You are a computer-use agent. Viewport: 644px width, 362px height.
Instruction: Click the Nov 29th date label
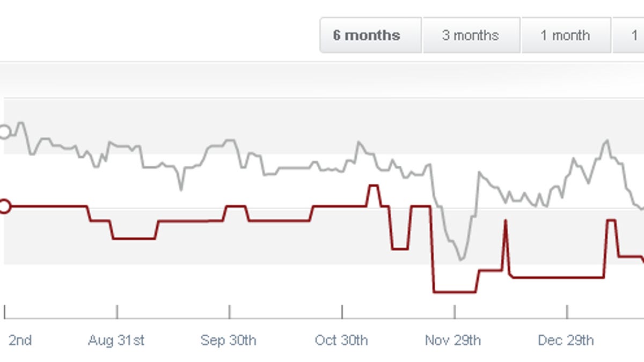(x=453, y=341)
